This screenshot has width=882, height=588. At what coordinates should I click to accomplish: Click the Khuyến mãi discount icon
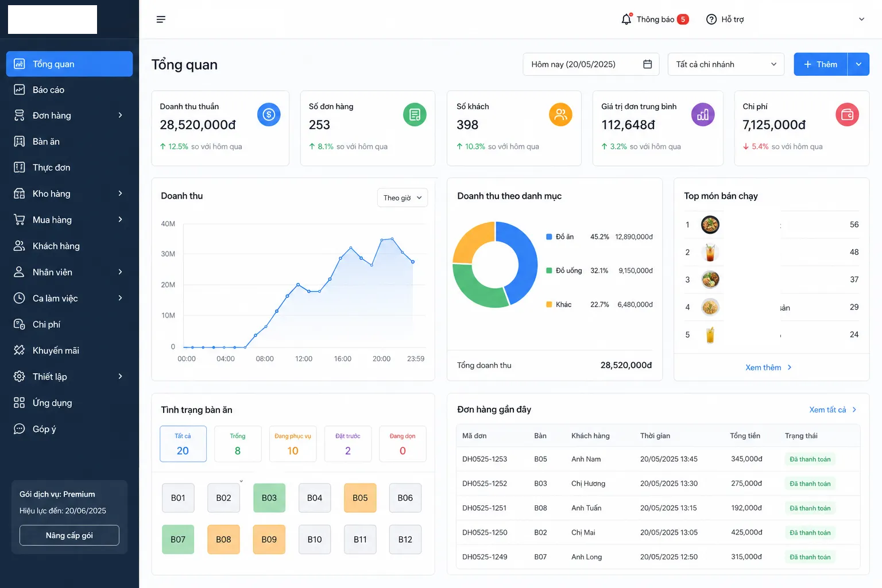coord(20,350)
